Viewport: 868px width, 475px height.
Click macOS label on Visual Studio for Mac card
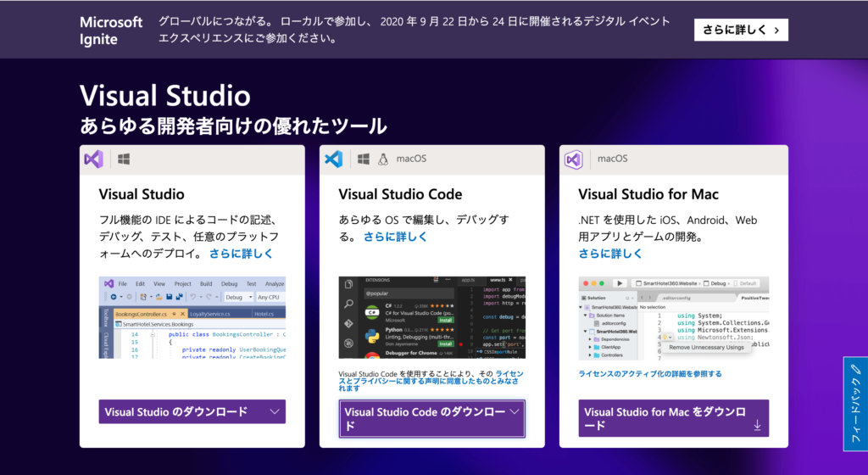pyautogui.click(x=612, y=159)
